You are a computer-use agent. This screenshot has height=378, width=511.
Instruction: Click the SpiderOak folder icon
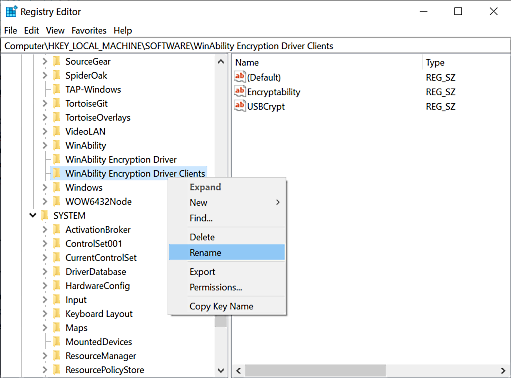(57, 75)
